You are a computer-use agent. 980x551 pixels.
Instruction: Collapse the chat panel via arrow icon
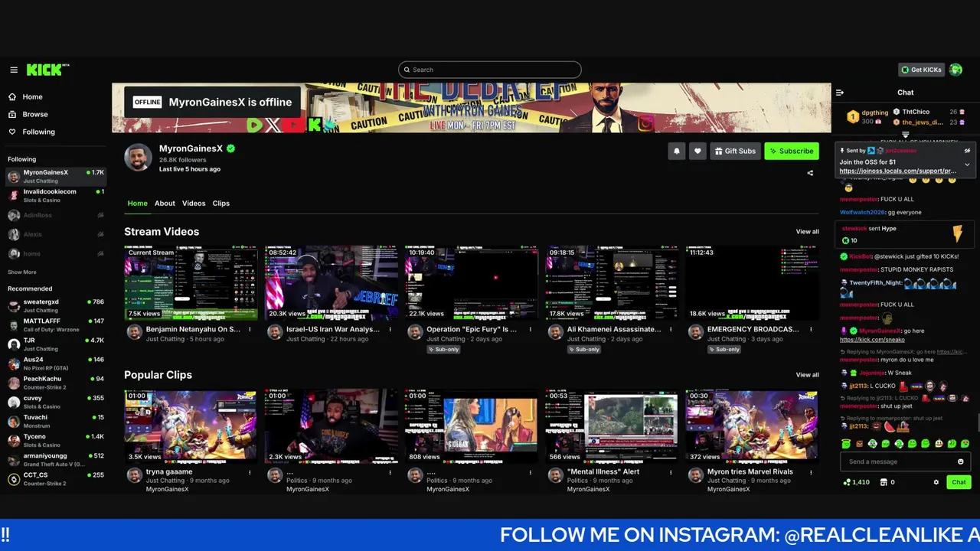click(840, 93)
